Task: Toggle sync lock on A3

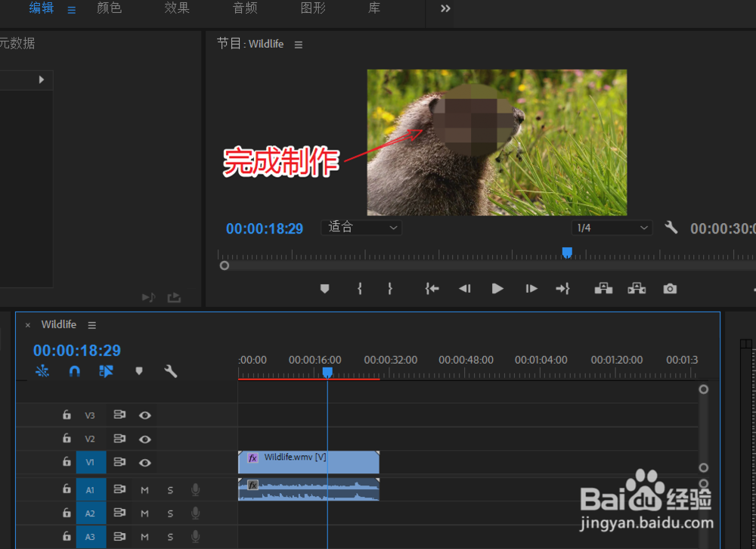Action: [x=119, y=536]
